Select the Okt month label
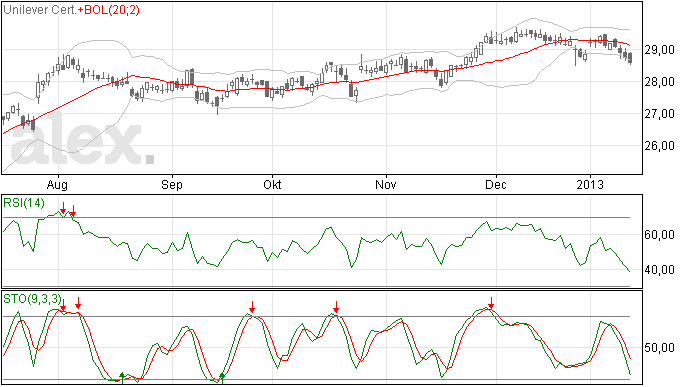Screen dimensions: 690x387 coord(272,184)
